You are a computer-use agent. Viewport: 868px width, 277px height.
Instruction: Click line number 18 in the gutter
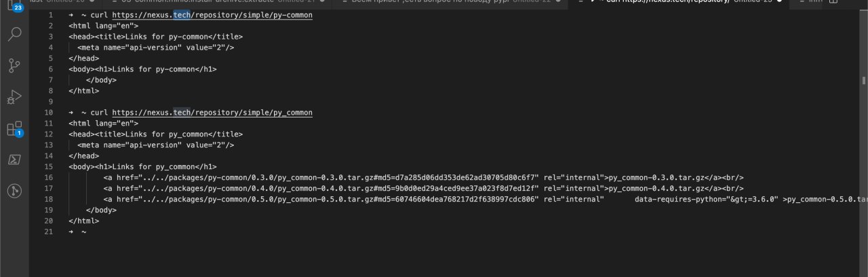[x=49, y=199]
